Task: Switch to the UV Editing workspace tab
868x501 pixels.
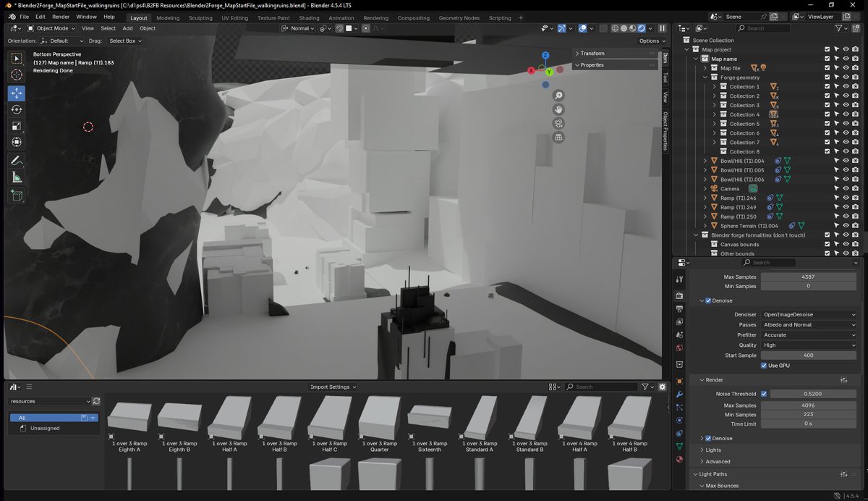Action: pos(234,18)
